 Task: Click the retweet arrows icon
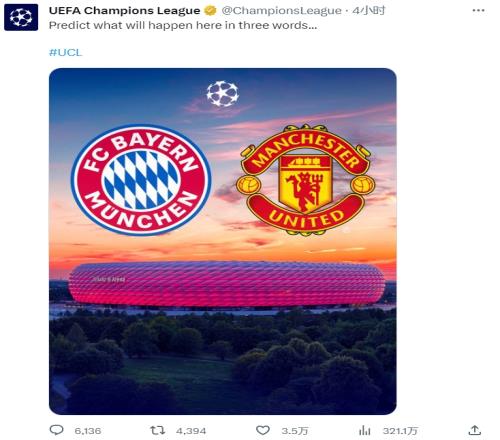point(157,430)
